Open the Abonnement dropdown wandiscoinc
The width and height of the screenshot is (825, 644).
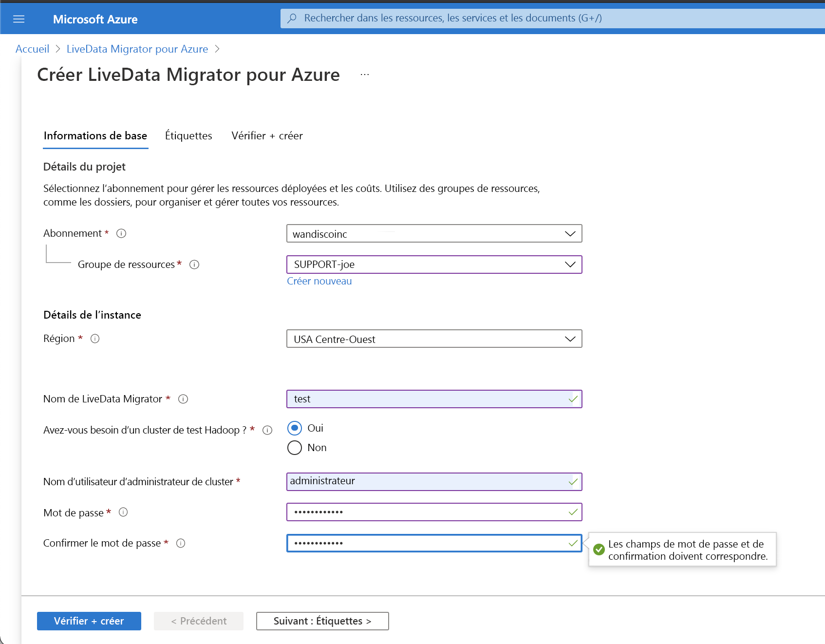pos(434,233)
